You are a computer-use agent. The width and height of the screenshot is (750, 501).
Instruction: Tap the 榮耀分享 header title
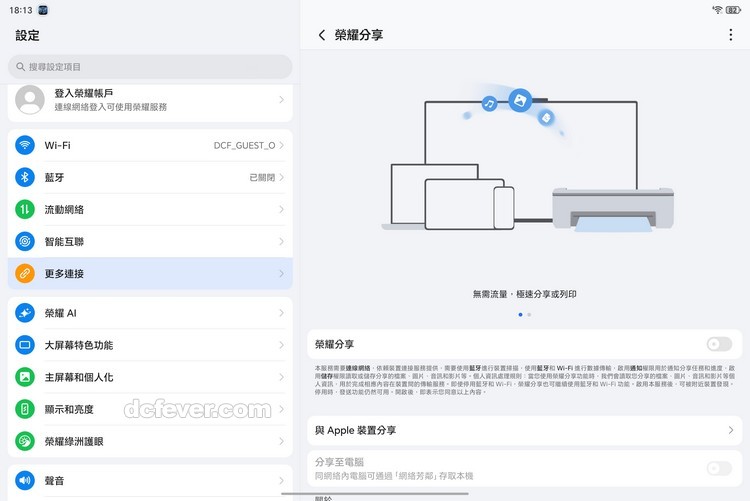359,35
